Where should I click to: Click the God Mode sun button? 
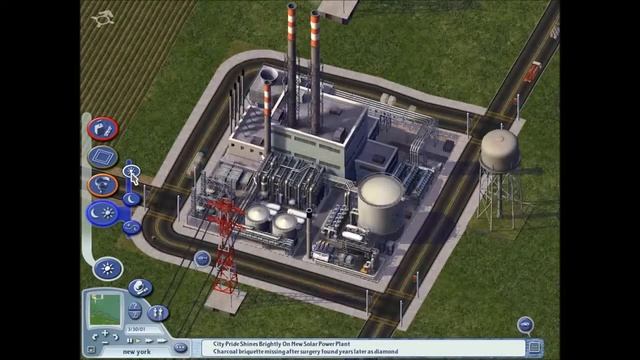coord(108,269)
